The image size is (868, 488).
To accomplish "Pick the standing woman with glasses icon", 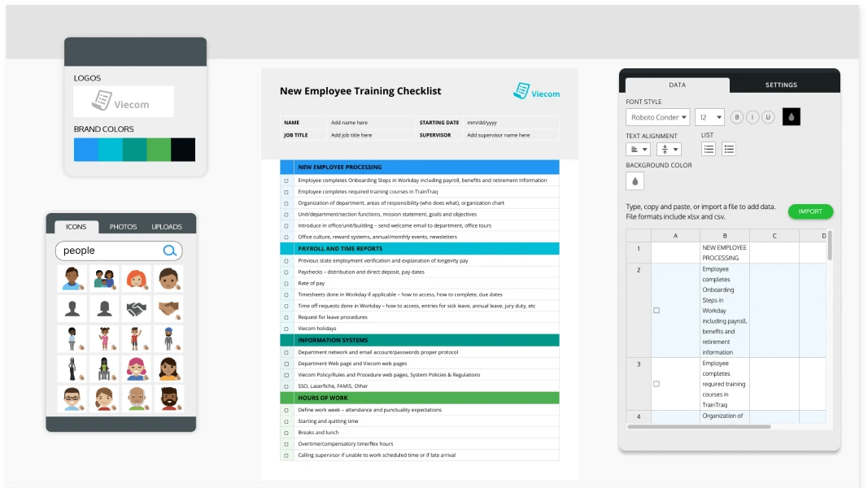I will tap(72, 338).
